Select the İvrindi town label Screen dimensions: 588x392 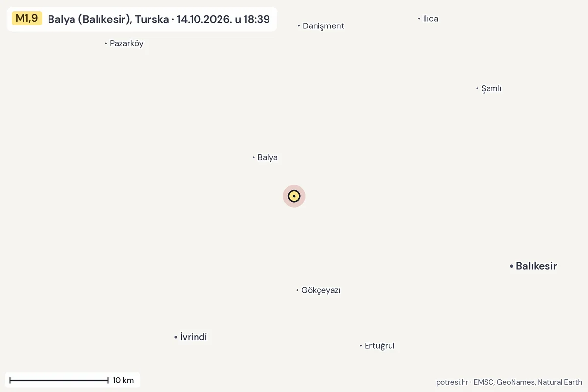pyautogui.click(x=194, y=337)
